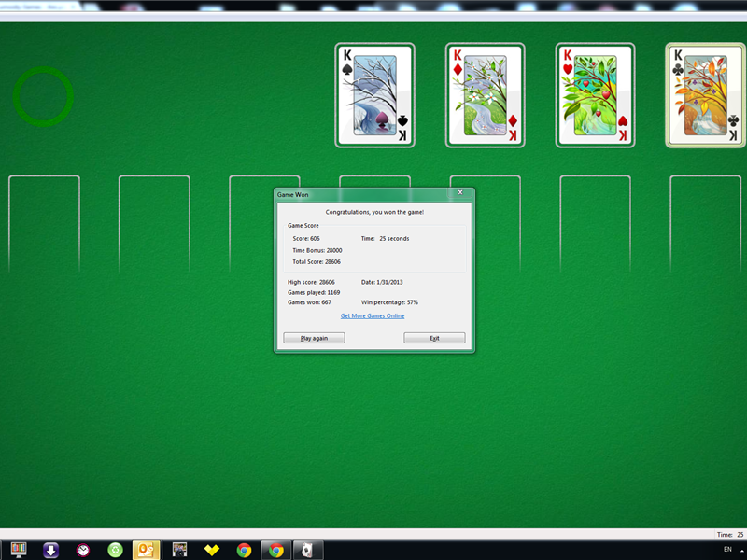Select the King of Diamonds foundation card
The width and height of the screenshot is (747, 560).
485,95
